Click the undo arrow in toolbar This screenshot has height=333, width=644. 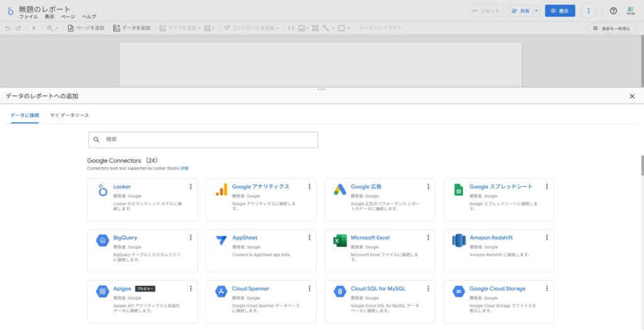tap(8, 28)
